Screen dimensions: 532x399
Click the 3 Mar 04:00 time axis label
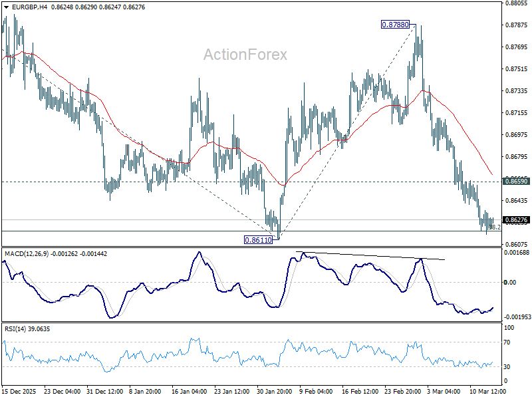444,391
